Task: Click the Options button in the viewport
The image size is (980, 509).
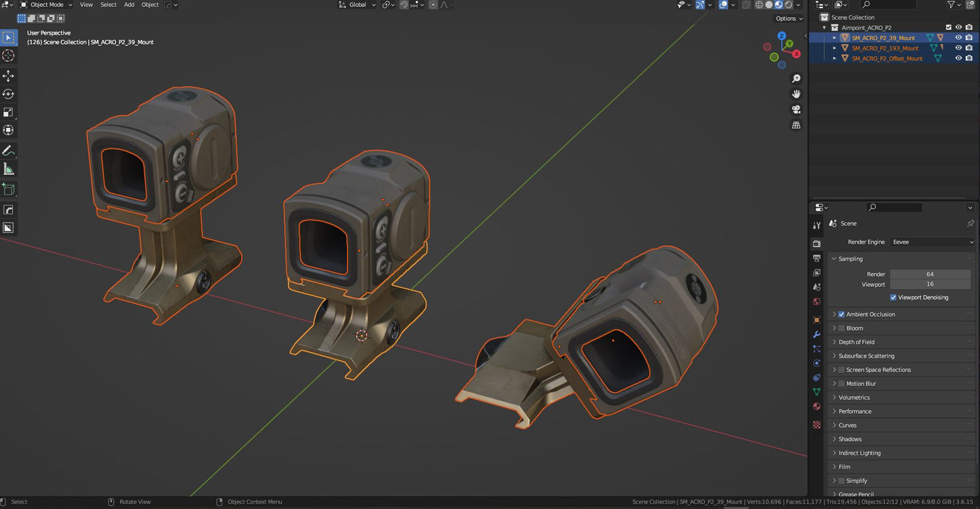Action: [x=787, y=18]
